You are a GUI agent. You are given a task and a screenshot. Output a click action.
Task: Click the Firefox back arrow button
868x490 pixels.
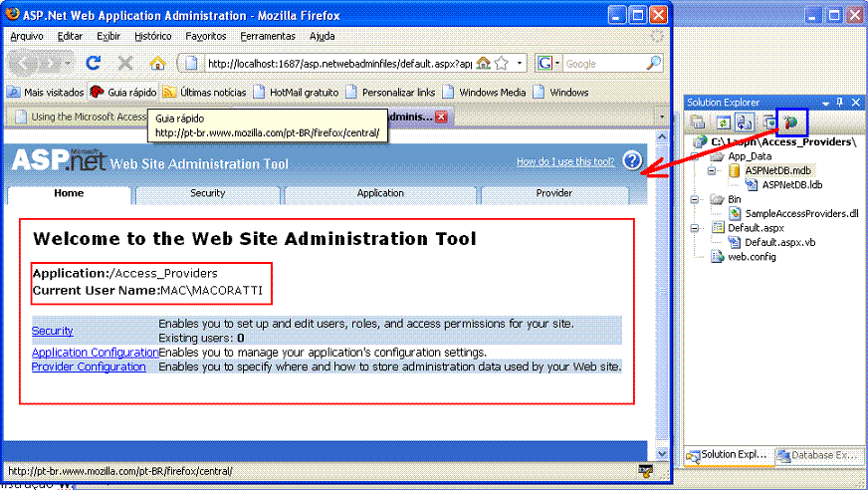(x=23, y=63)
